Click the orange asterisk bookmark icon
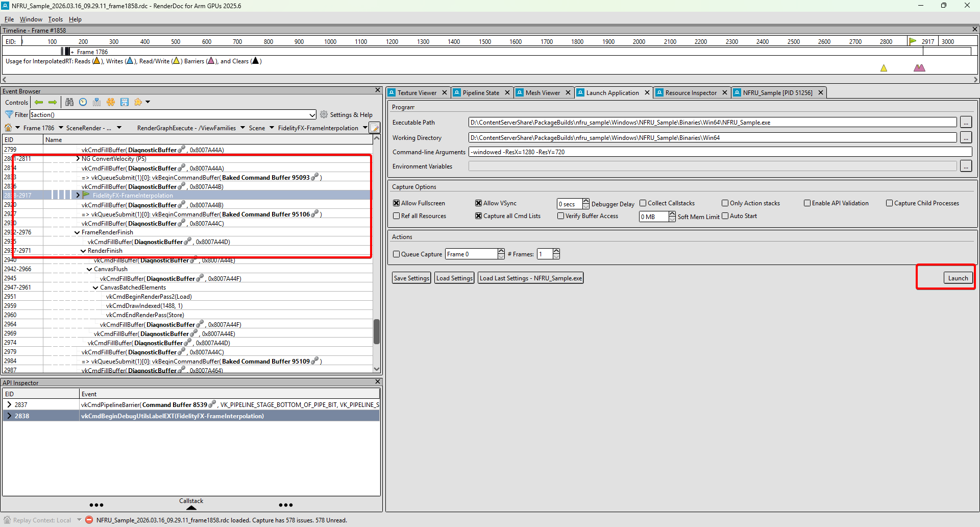The height and width of the screenshot is (527, 980). [111, 102]
